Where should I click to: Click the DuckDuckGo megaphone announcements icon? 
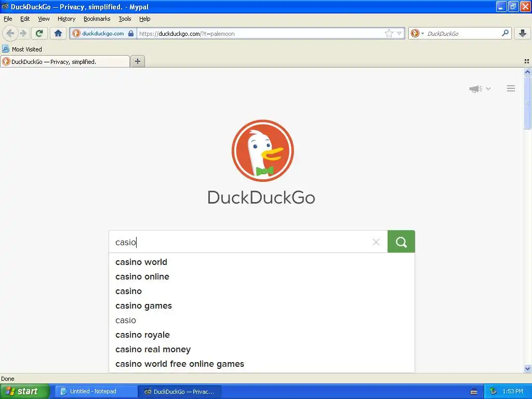(x=476, y=89)
